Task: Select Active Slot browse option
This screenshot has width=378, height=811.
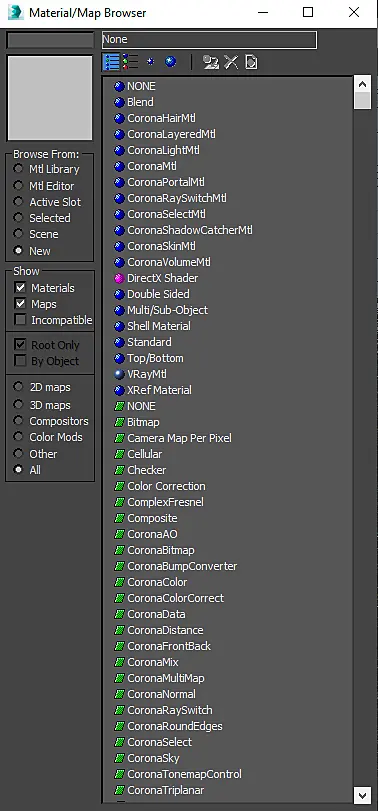Action: click(x=19, y=202)
